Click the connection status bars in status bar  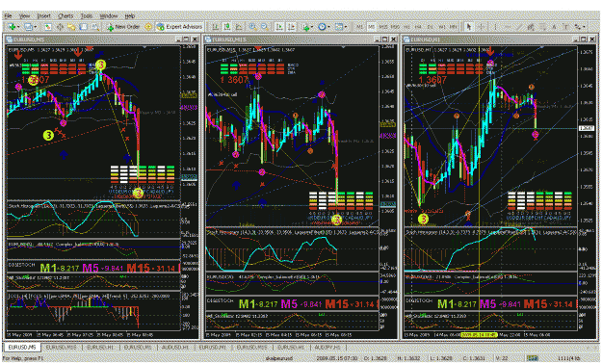pos(532,358)
